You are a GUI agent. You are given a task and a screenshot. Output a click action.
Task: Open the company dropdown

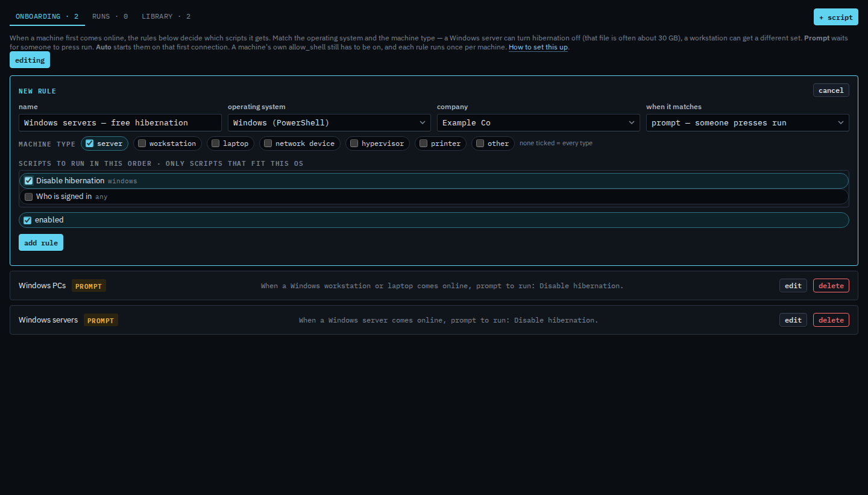click(538, 122)
